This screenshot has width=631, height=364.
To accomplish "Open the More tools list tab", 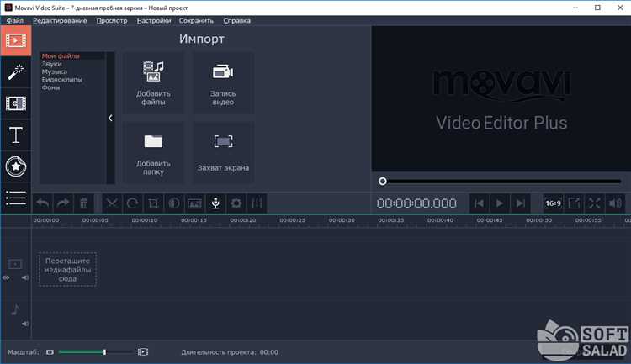I will (x=16, y=198).
